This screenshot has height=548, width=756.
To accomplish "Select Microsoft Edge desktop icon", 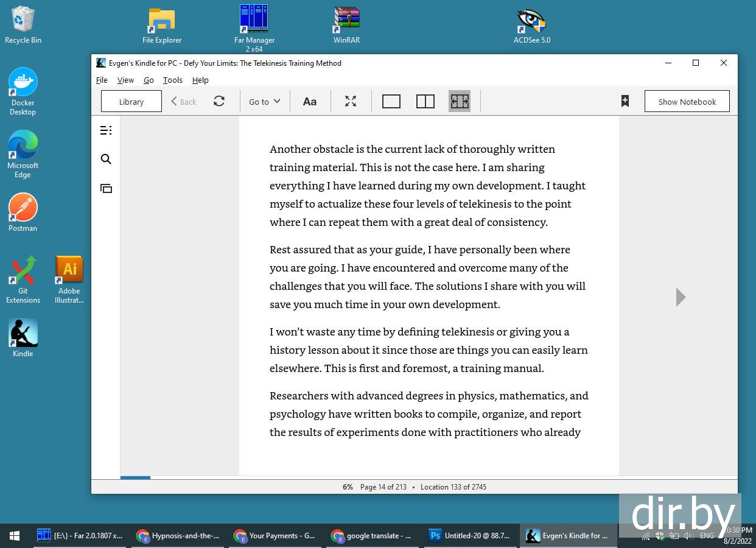I will [x=23, y=154].
